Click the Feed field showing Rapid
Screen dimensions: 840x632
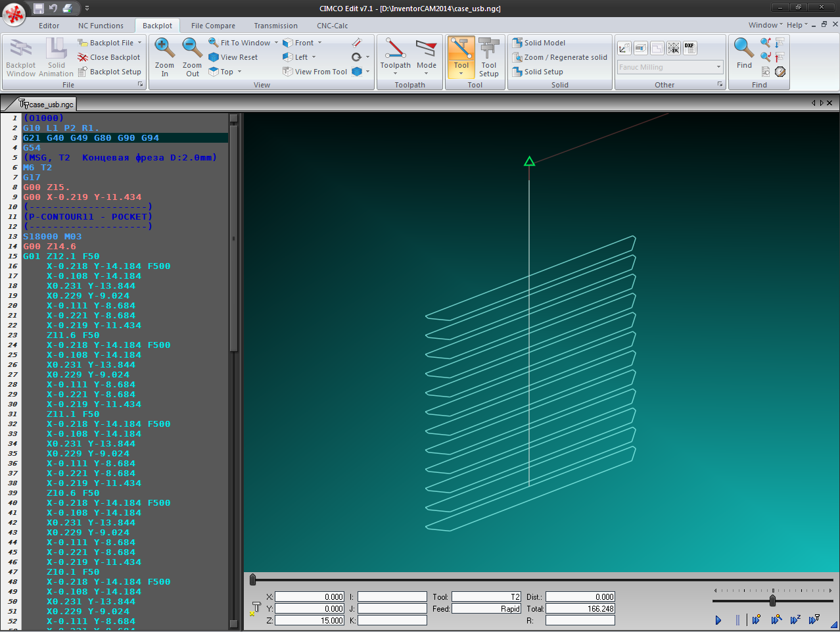tap(486, 609)
